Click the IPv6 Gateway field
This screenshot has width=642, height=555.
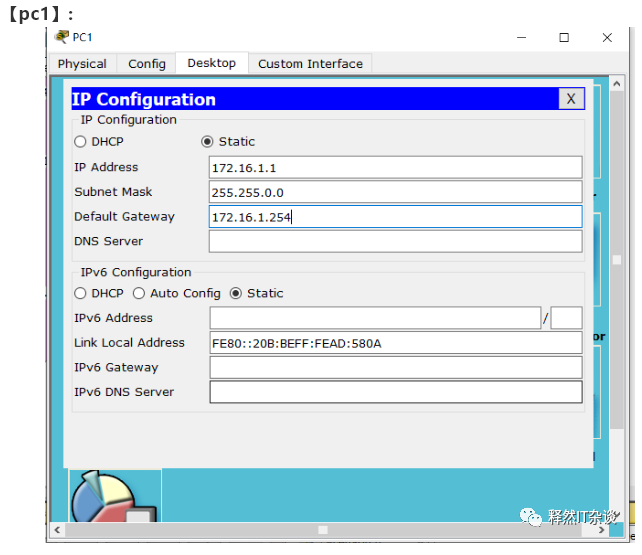(x=396, y=368)
